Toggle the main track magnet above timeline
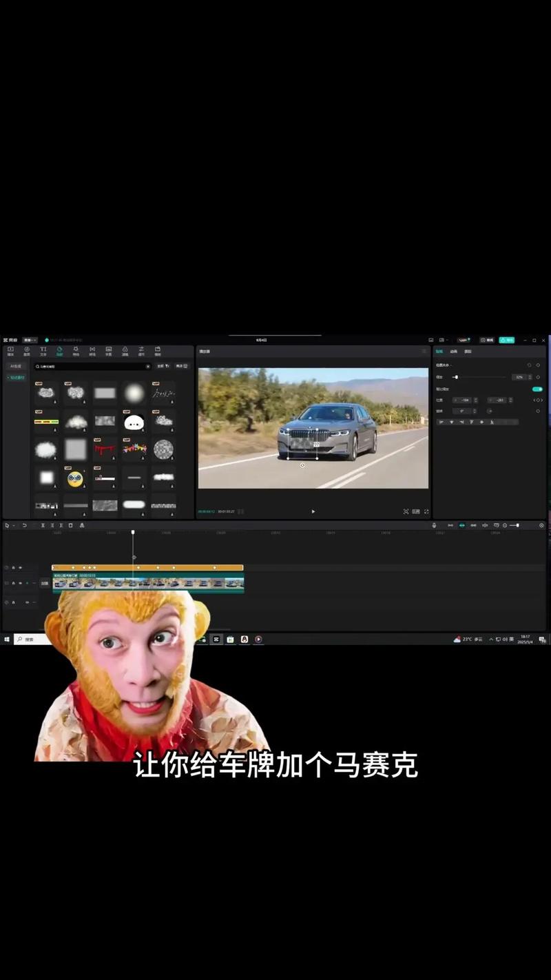The image size is (551, 980). [x=450, y=525]
